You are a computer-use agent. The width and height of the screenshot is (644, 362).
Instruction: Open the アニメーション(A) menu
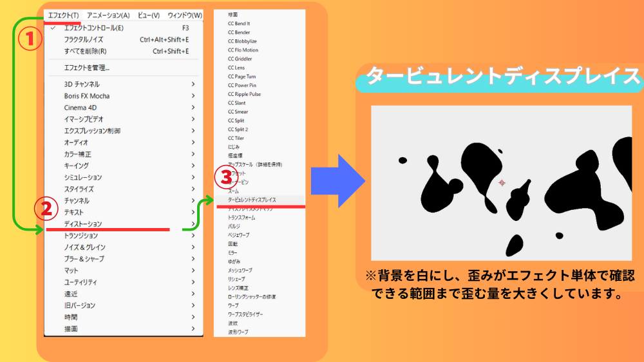coord(108,15)
